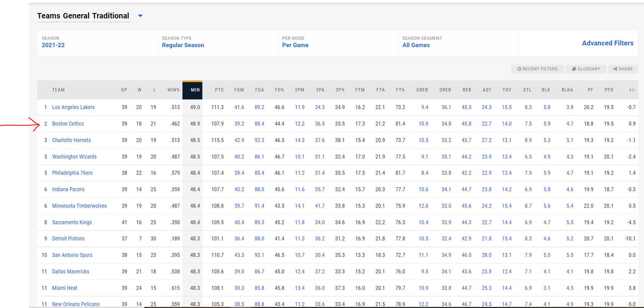The image size is (644, 308).
Task: Open Advanced Filters
Action: [x=607, y=43]
